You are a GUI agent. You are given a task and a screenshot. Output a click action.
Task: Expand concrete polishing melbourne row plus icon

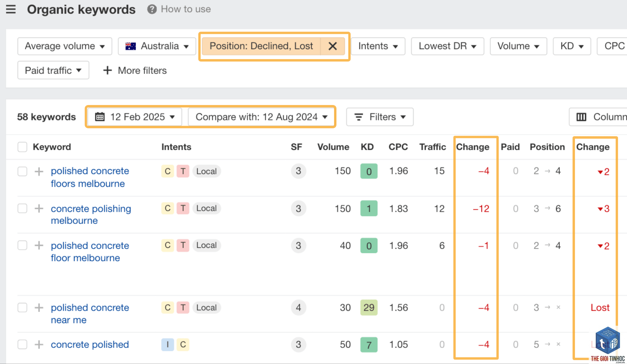(x=39, y=208)
